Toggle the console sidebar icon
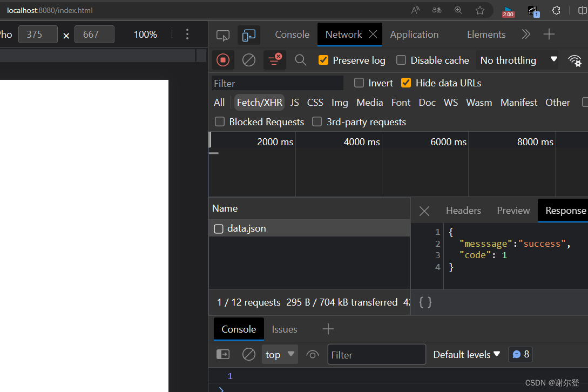588x392 pixels. pyautogui.click(x=223, y=354)
